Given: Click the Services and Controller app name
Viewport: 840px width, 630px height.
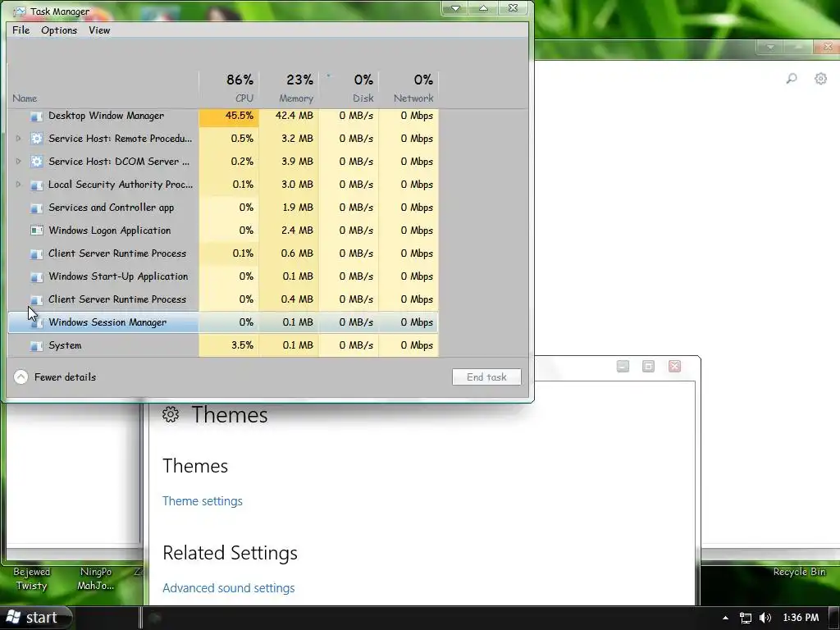Looking at the screenshot, I should click(x=111, y=208).
